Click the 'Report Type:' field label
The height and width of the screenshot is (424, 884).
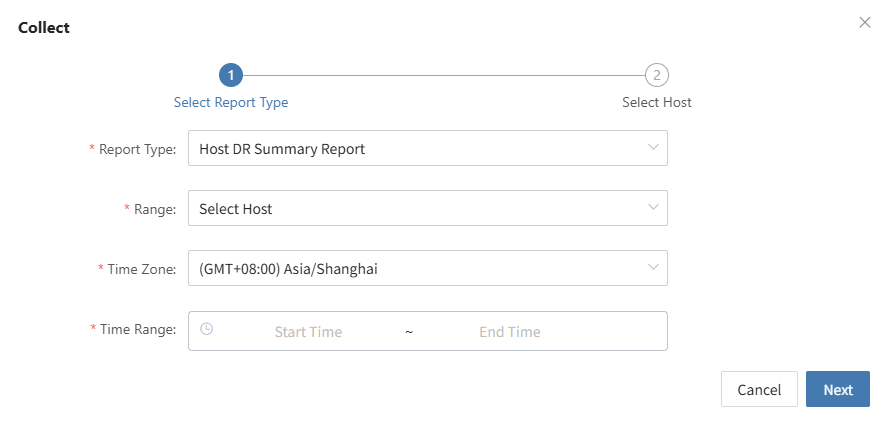(132, 149)
